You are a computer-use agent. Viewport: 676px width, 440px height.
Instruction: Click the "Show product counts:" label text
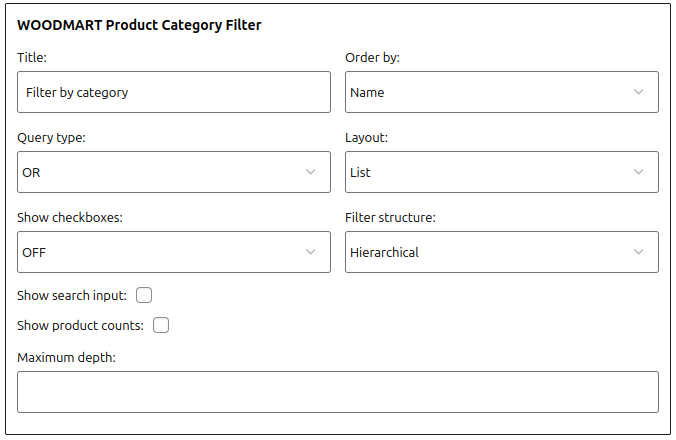pyautogui.click(x=81, y=325)
